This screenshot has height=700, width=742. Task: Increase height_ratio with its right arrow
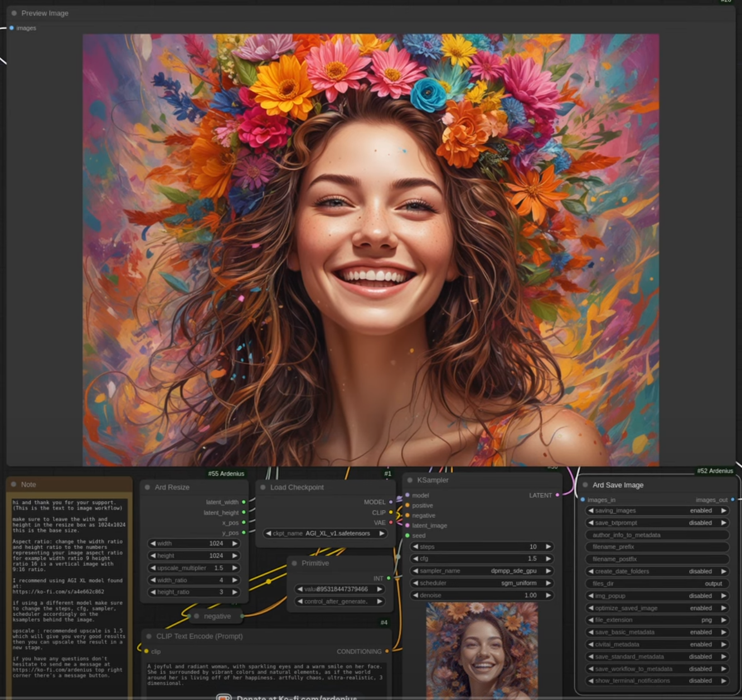(x=235, y=592)
